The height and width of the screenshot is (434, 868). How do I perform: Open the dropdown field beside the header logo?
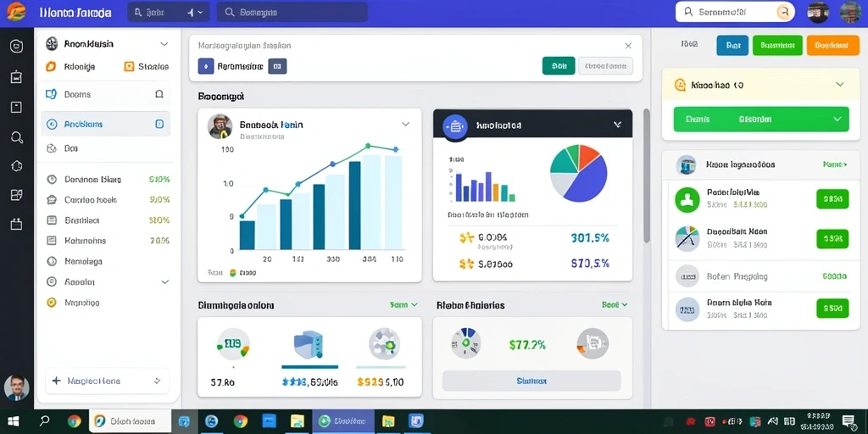[x=169, y=12]
